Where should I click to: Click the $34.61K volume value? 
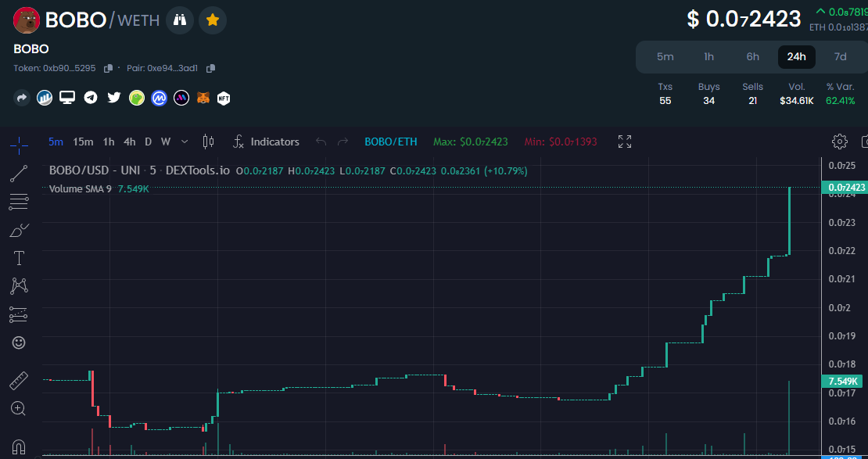click(x=797, y=101)
